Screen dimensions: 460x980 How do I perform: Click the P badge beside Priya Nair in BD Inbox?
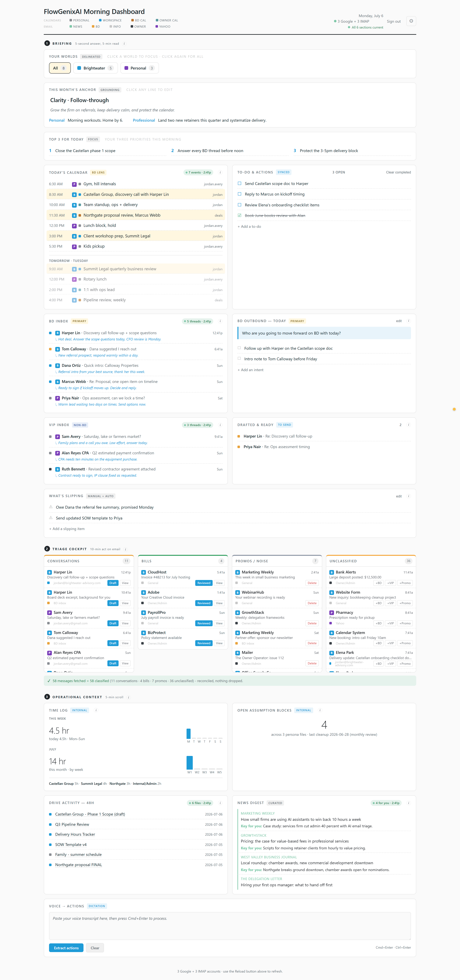[x=57, y=398]
